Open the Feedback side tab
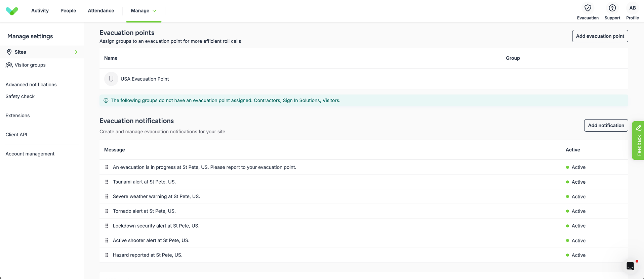This screenshot has width=644, height=279. tap(638, 140)
